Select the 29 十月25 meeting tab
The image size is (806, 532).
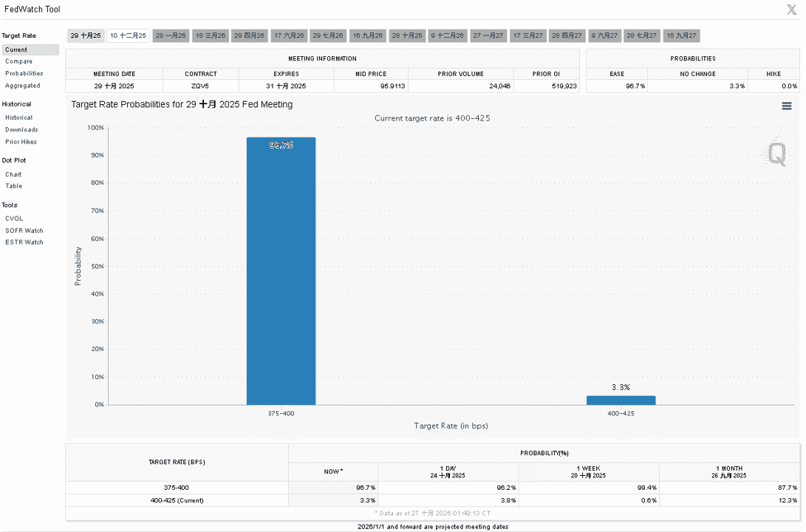tap(86, 35)
